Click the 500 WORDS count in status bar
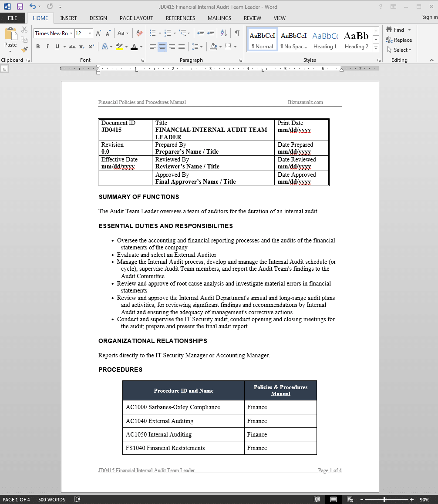 click(52, 500)
